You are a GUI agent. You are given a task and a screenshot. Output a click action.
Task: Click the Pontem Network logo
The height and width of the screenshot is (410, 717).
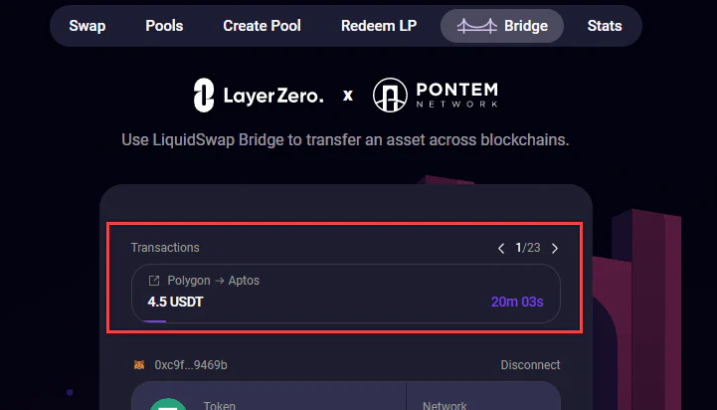coord(435,95)
